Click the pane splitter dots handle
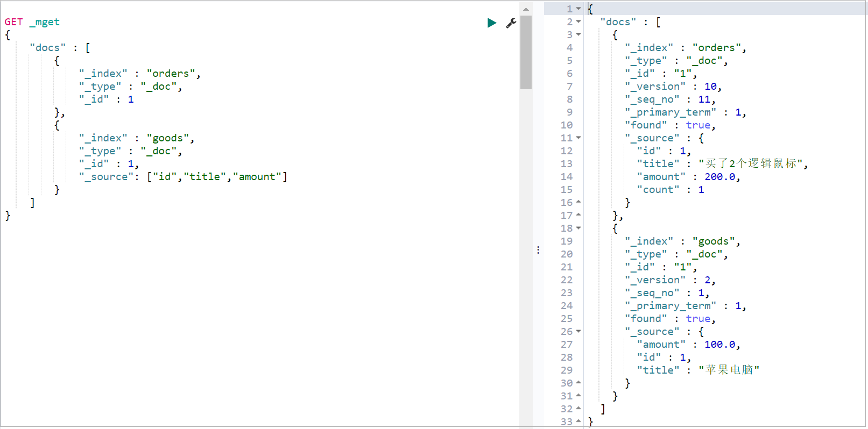 pyautogui.click(x=538, y=250)
